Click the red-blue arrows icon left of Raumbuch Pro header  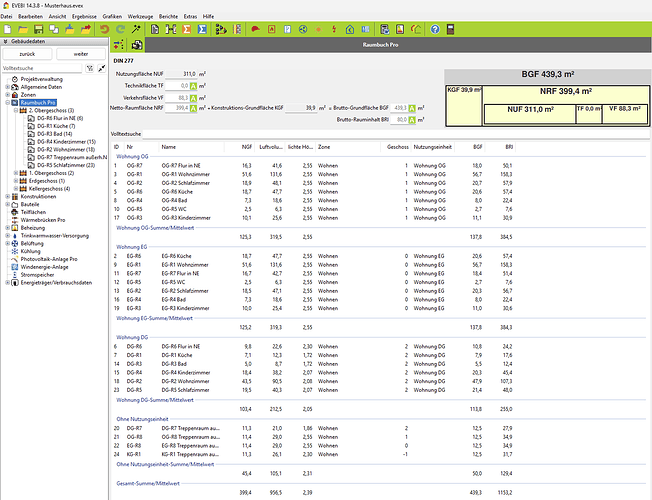coord(119,45)
